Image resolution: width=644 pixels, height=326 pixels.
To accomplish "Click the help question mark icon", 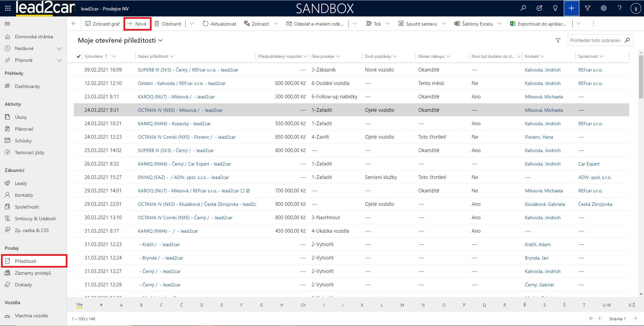I will coord(620,8).
